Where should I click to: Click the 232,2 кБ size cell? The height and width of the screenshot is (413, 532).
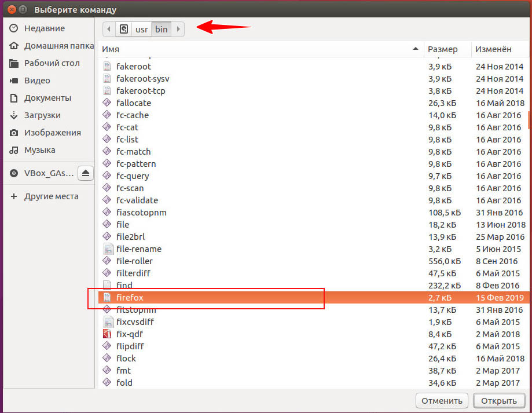click(x=445, y=286)
